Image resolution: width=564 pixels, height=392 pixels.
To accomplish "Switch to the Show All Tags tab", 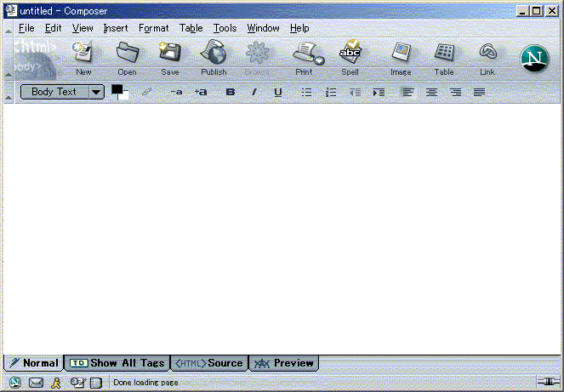I will 117,363.
